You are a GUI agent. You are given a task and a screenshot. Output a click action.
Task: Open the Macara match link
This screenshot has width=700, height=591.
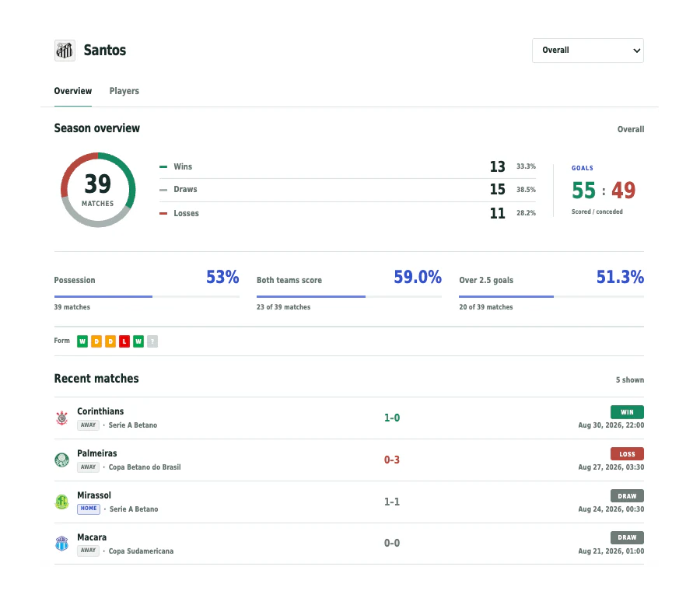pos(349,544)
